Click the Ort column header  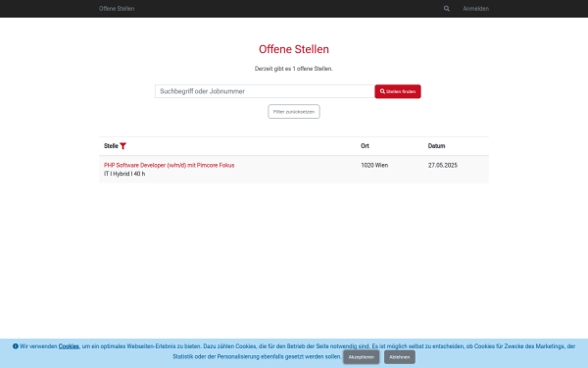tap(365, 146)
